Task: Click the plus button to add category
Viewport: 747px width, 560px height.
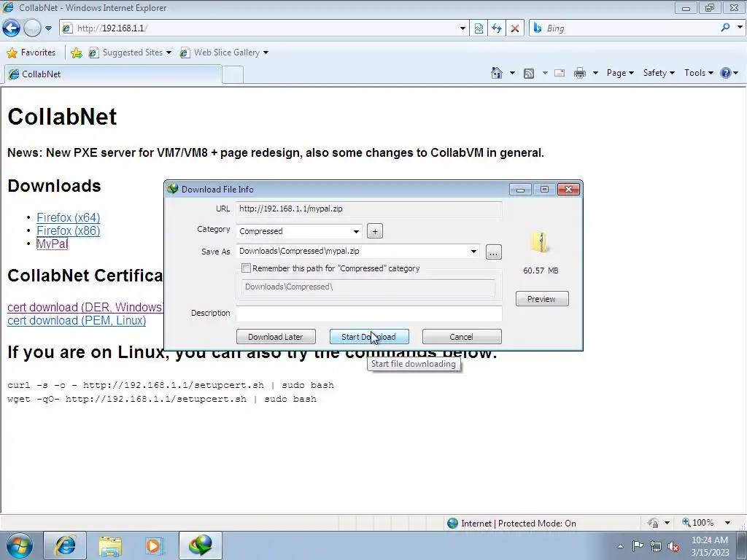Action: point(375,231)
